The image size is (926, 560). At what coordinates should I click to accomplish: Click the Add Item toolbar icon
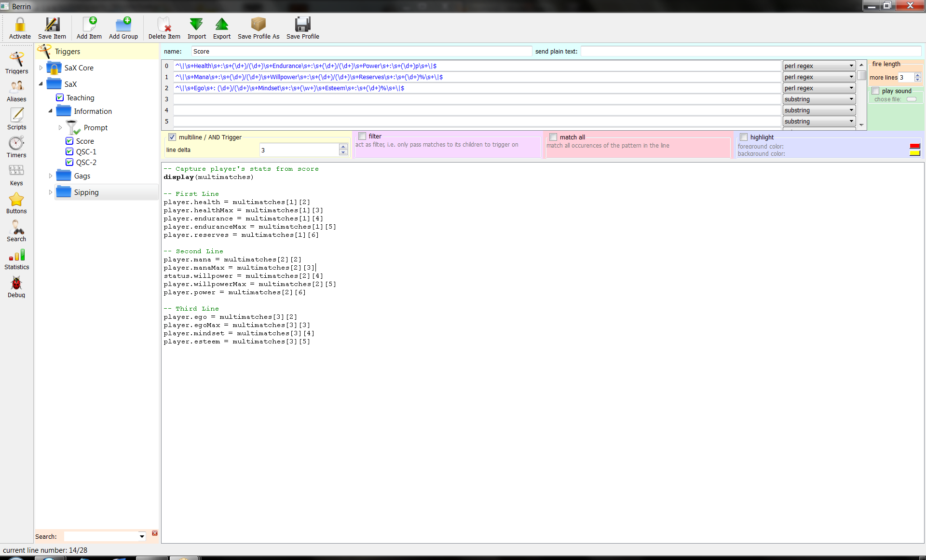89,24
